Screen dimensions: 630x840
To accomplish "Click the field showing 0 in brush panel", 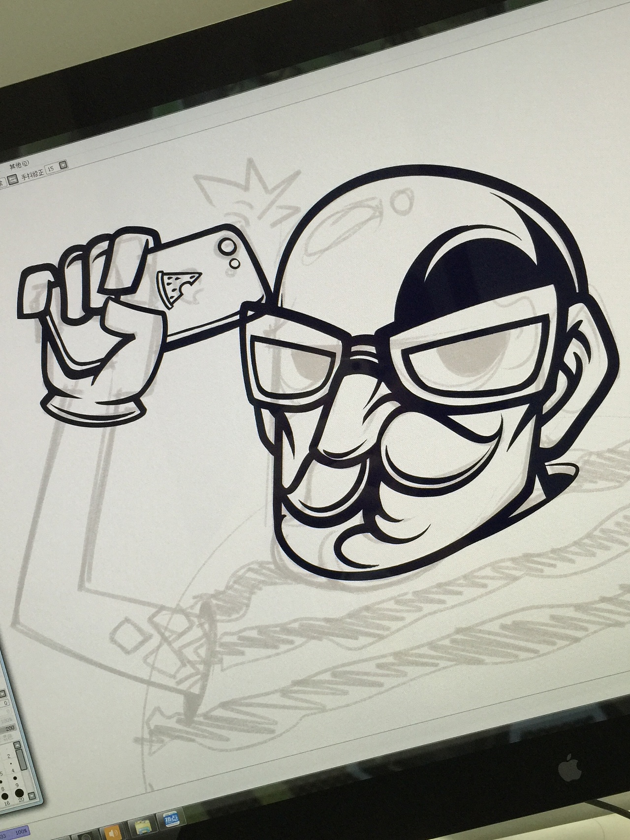I will click(4, 703).
